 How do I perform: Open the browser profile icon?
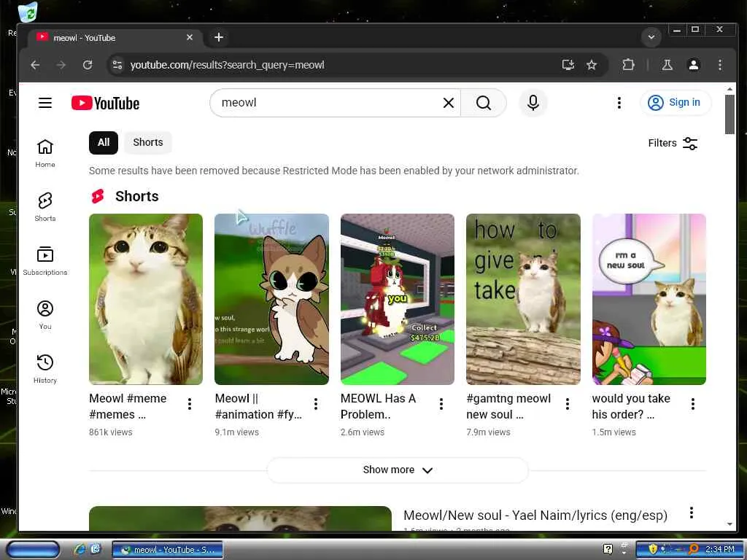694,65
